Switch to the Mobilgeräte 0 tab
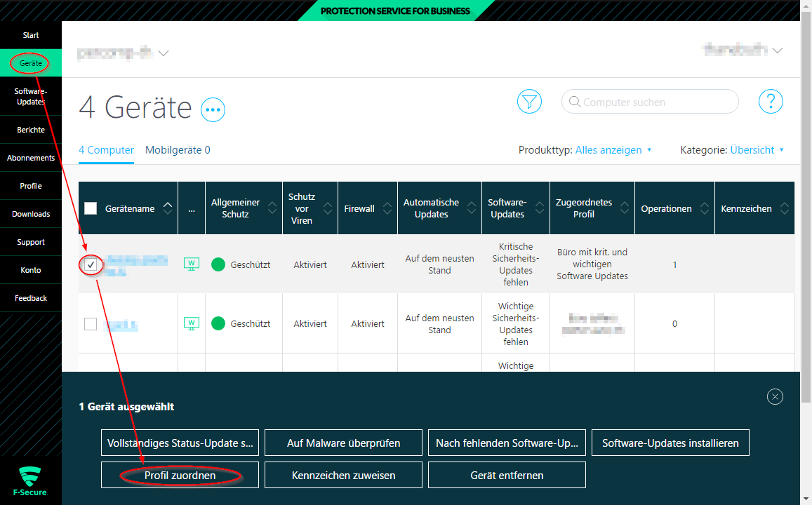This screenshot has width=812, height=505. point(178,150)
